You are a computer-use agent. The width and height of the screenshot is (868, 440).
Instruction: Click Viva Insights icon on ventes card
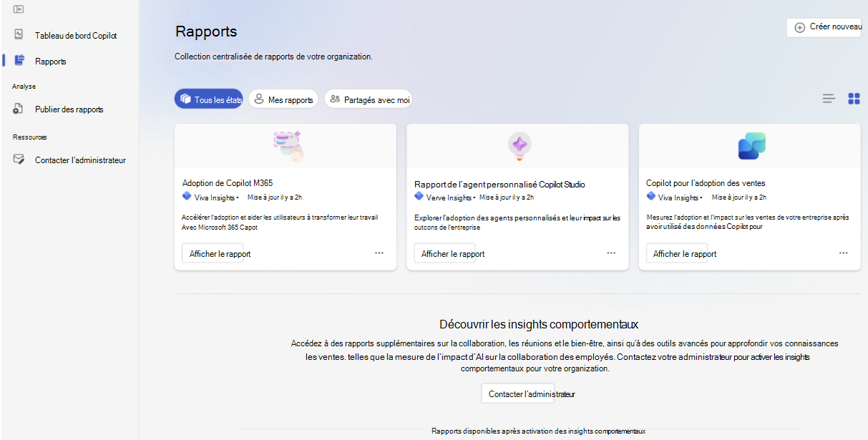(650, 196)
